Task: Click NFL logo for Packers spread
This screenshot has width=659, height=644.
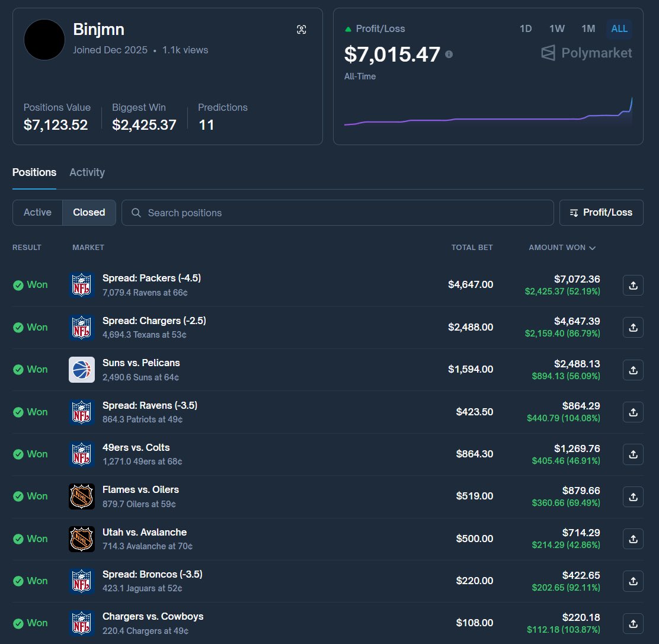Action: pyautogui.click(x=82, y=285)
